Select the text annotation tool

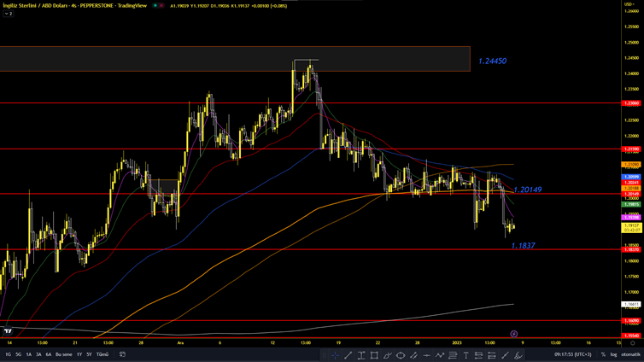[465, 354]
